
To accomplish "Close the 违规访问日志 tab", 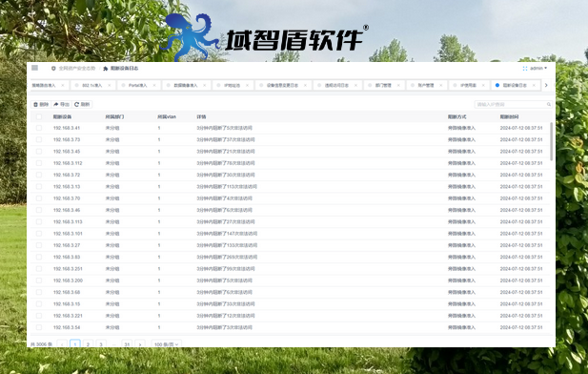I will (355, 85).
